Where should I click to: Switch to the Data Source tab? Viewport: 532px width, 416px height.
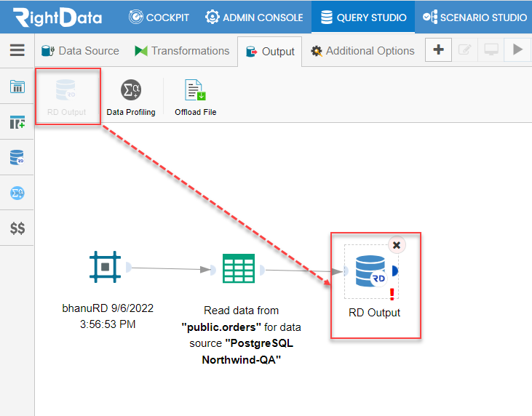point(80,51)
